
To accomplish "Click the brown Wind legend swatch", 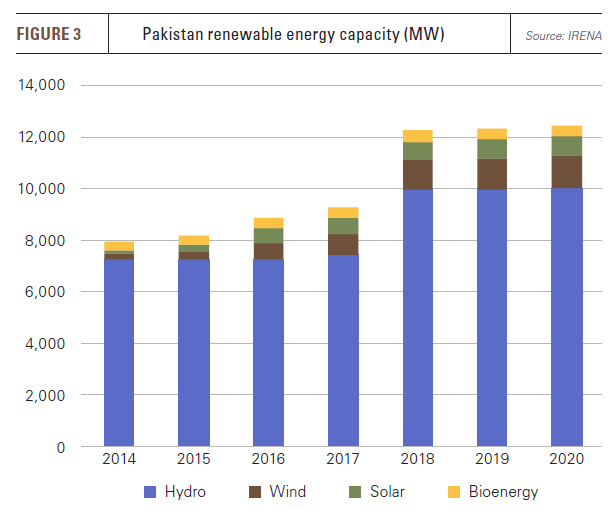I will tap(254, 491).
